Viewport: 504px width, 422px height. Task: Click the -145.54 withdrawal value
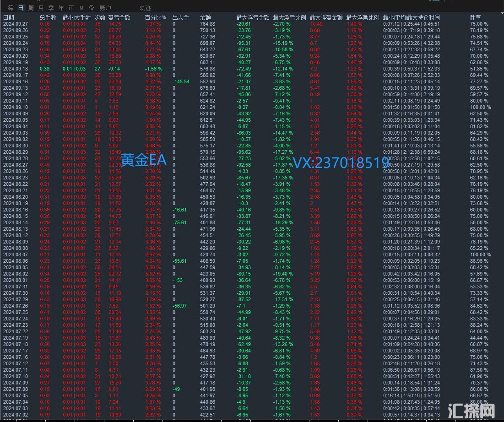tap(181, 81)
